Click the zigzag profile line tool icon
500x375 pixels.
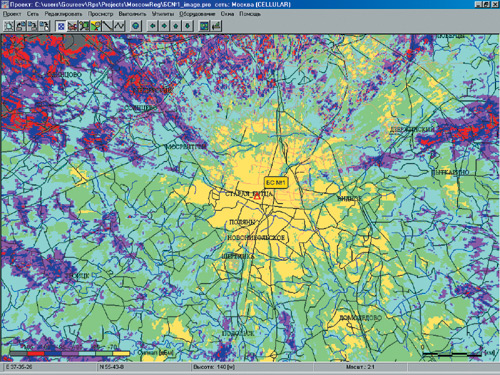119,26
